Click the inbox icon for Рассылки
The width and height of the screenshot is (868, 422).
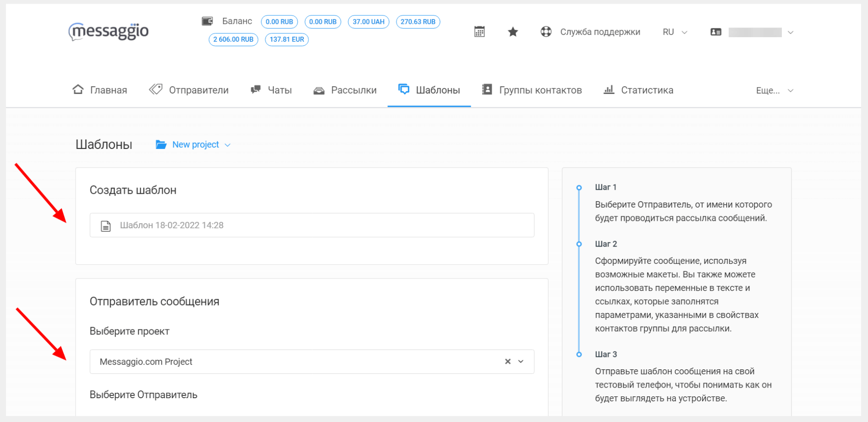[x=319, y=90]
